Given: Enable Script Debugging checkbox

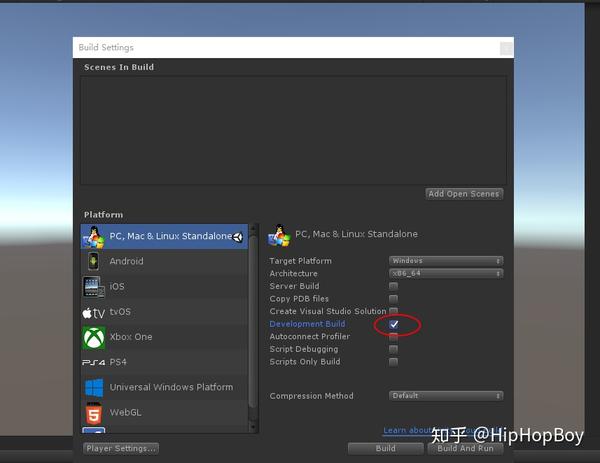Looking at the screenshot, I should click(x=393, y=349).
